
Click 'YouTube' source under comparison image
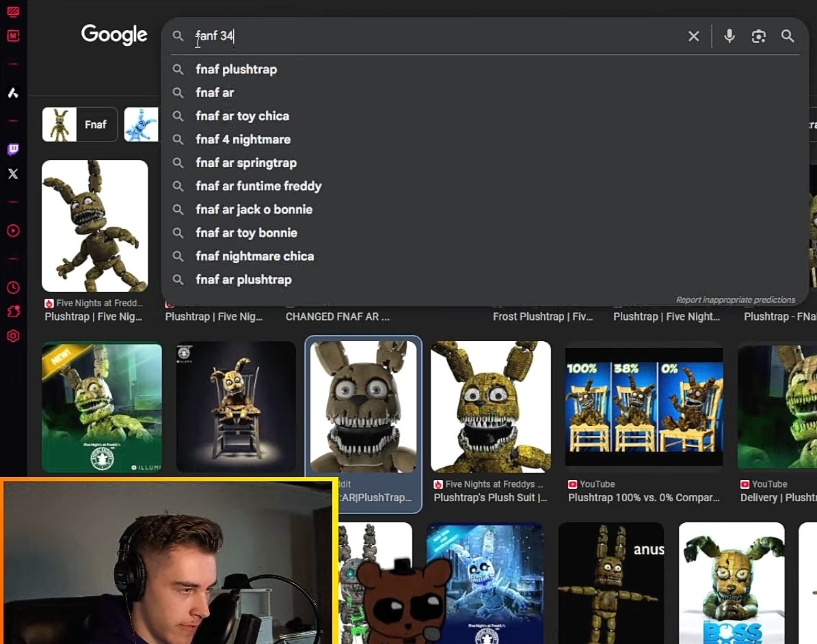pyautogui.click(x=597, y=484)
